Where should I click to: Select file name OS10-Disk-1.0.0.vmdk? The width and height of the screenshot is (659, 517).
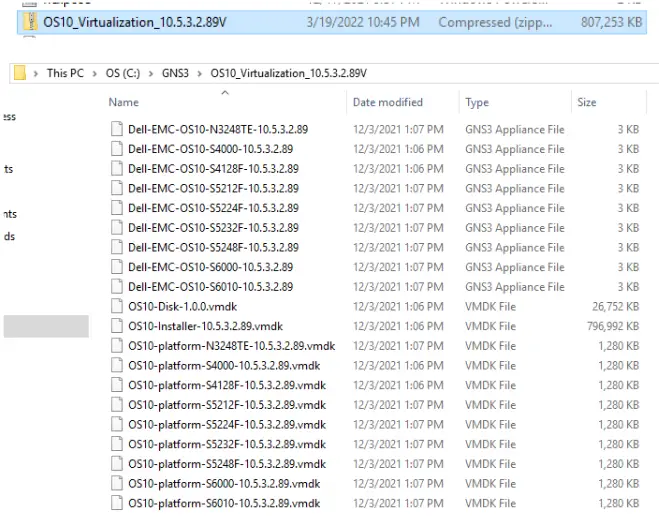pyautogui.click(x=182, y=306)
